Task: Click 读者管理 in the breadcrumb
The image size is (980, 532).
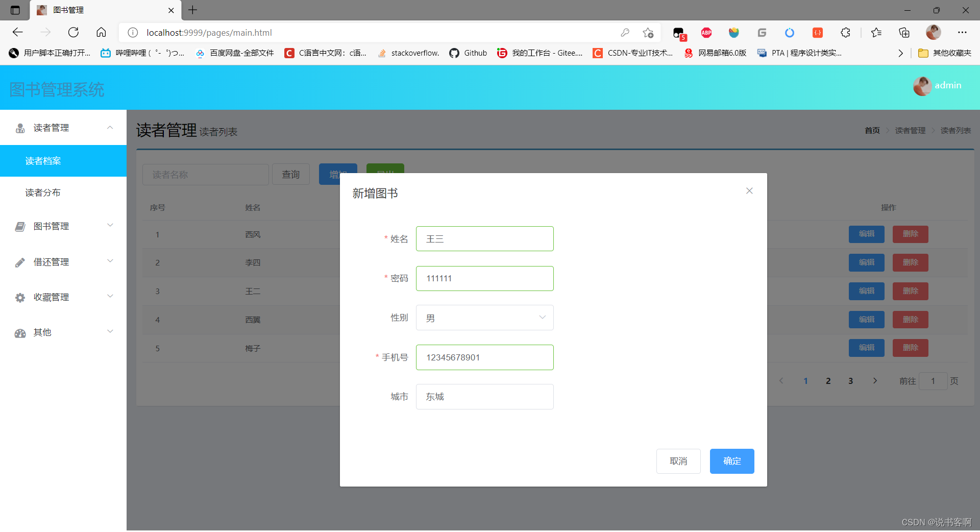Action: tap(910, 131)
